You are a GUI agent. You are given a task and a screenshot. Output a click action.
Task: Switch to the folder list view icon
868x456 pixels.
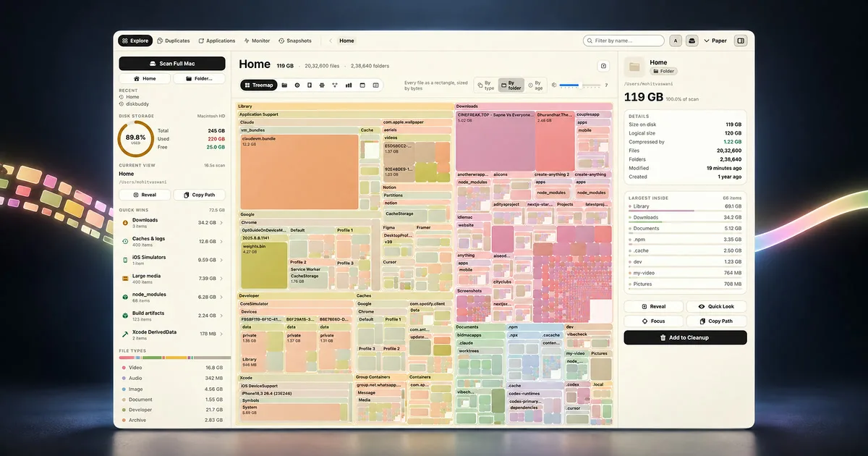(x=284, y=85)
